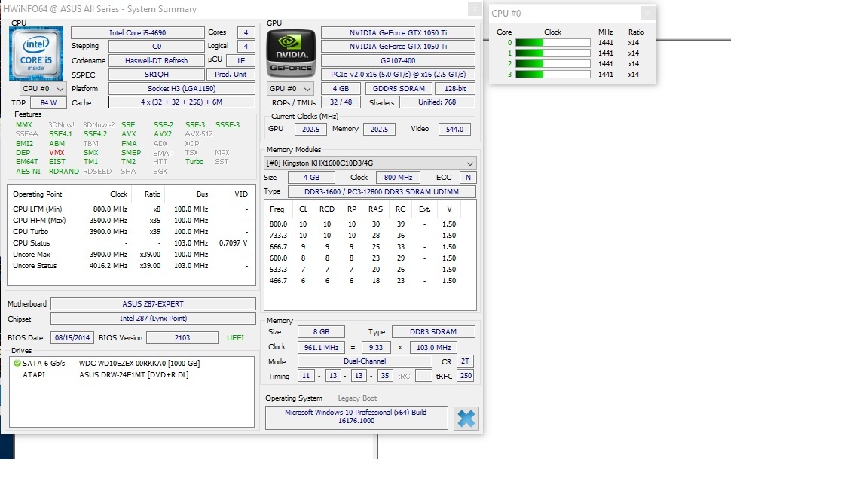This screenshot has width=868, height=488.
Task: Click the CPU Turbo operating point row
Action: click(130, 232)
